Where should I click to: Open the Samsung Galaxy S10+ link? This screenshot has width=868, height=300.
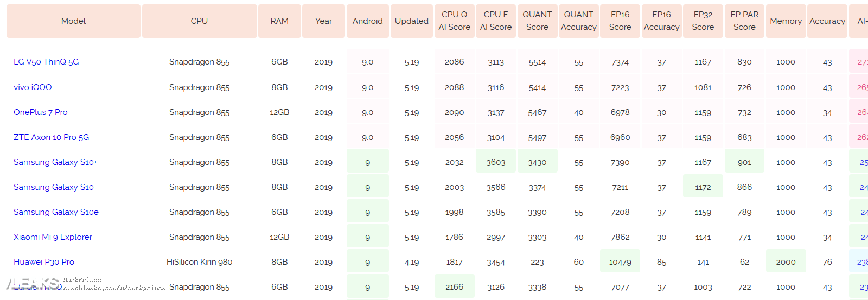point(55,162)
